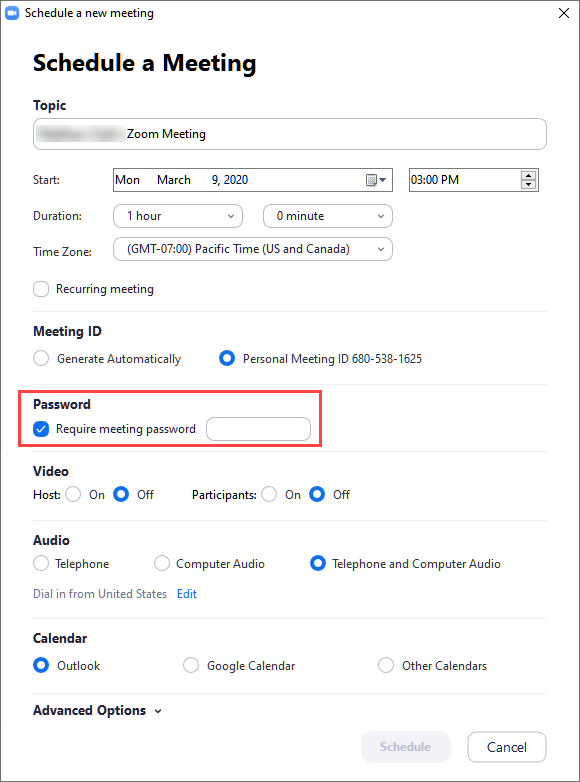Click the Cancel button

pos(507,747)
